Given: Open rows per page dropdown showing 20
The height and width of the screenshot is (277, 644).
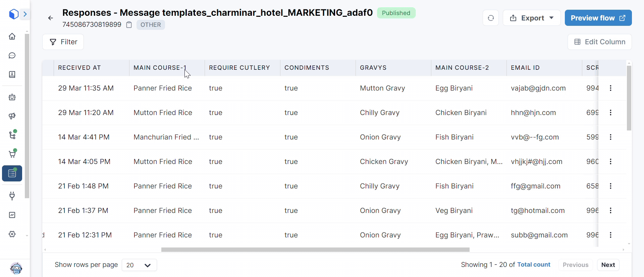Looking at the screenshot, I should click(x=139, y=265).
